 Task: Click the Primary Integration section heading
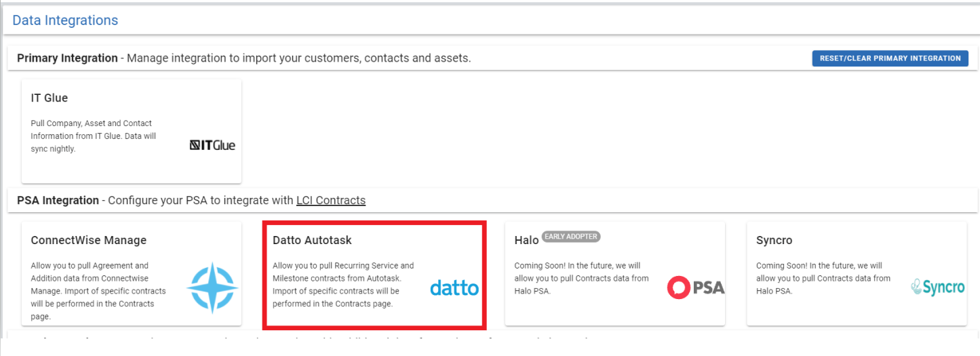point(67,58)
